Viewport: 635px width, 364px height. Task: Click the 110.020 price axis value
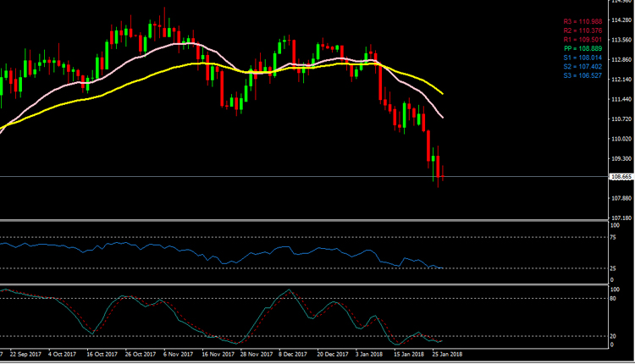[x=621, y=139]
